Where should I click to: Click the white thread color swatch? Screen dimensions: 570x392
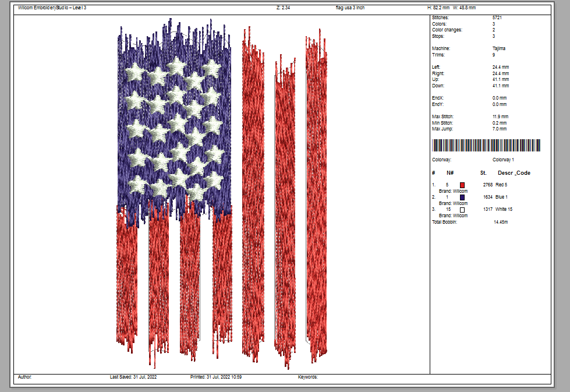pos(462,210)
